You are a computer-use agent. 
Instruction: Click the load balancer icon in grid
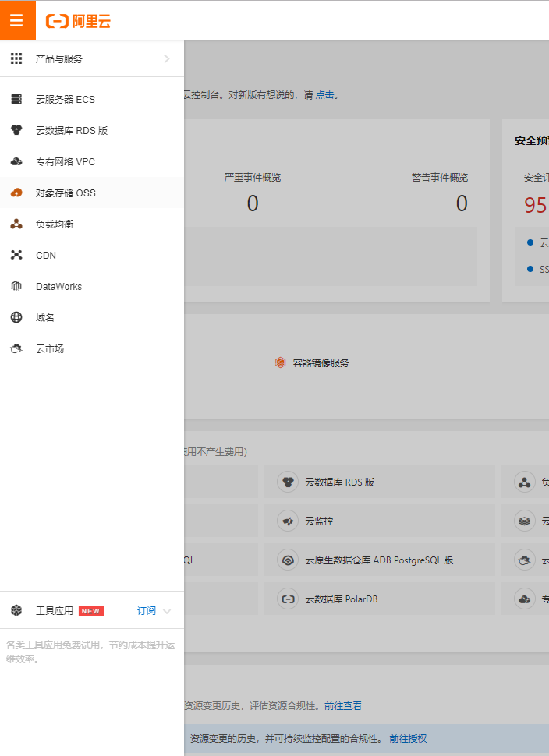tap(524, 482)
